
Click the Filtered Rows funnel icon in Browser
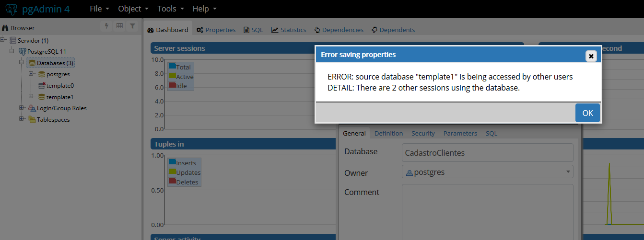(x=133, y=26)
